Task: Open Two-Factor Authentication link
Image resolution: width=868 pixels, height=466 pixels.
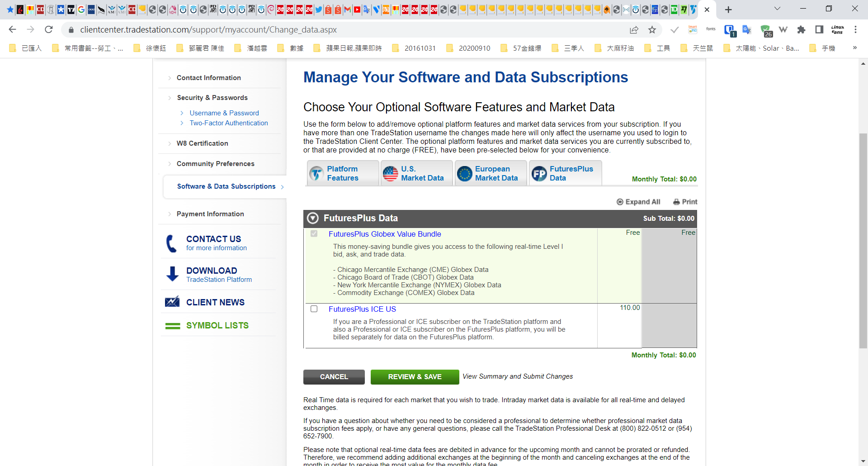Action: (229, 123)
